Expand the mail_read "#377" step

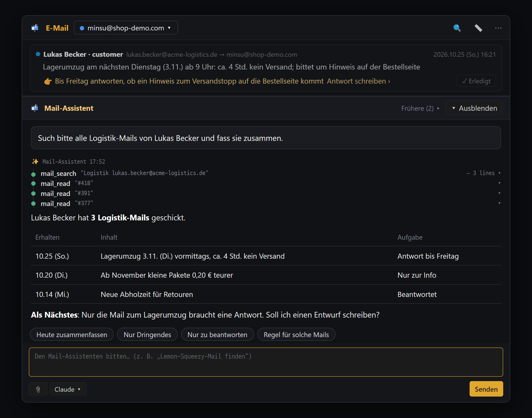[x=499, y=203]
